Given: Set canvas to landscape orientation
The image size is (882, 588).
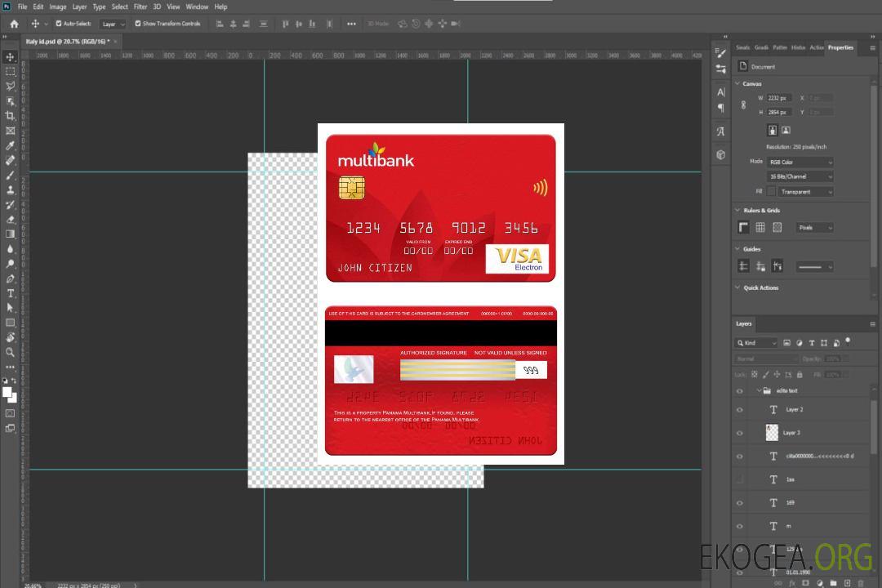Looking at the screenshot, I should click(x=786, y=131).
